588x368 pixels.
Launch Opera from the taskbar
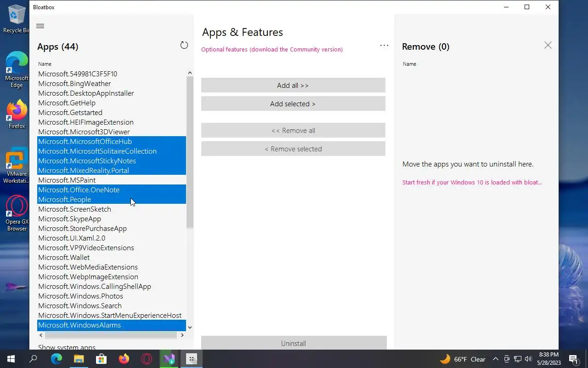point(146,359)
